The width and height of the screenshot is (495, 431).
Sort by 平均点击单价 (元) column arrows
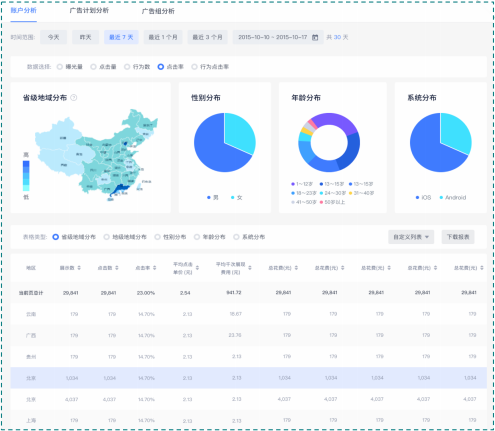coord(197,268)
